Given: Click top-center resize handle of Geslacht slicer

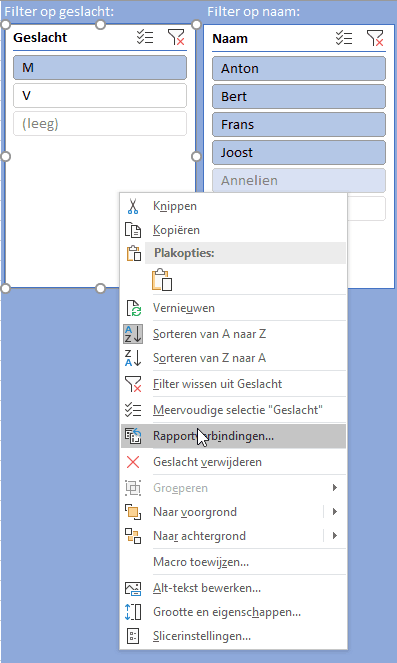Looking at the screenshot, I should 100,25.
